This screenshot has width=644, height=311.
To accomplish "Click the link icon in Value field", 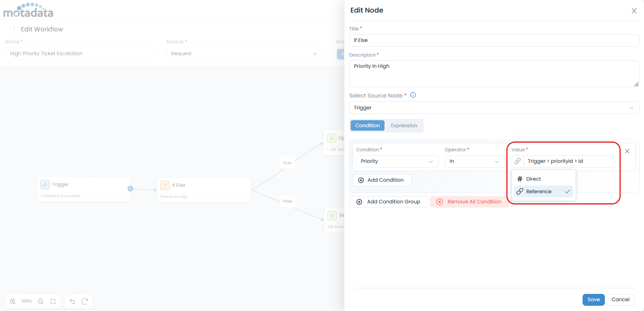I will (x=518, y=161).
